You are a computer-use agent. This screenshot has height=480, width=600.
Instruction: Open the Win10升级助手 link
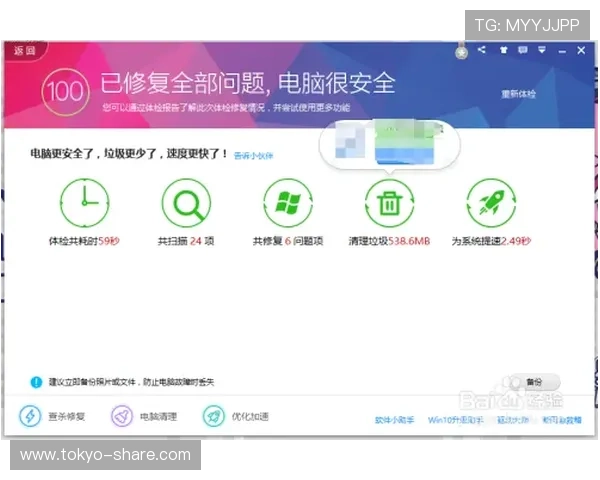[455, 420]
